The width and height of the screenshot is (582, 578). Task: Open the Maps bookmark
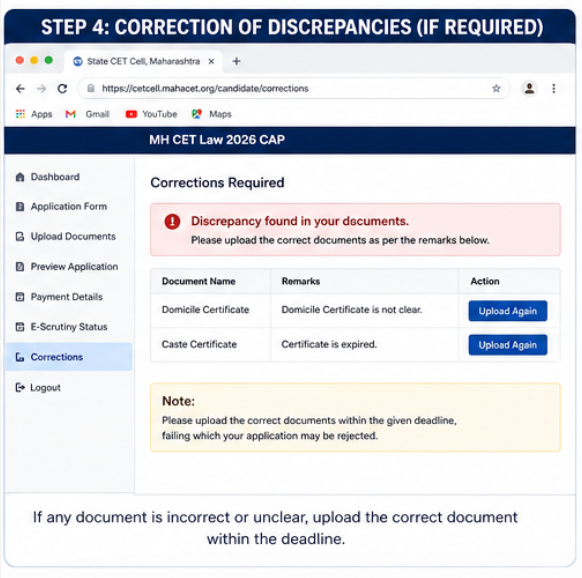pos(212,114)
